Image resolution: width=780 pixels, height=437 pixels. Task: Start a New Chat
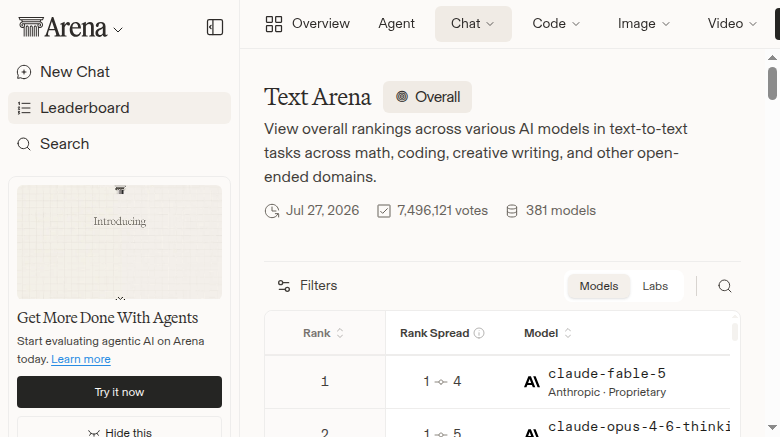point(119,72)
